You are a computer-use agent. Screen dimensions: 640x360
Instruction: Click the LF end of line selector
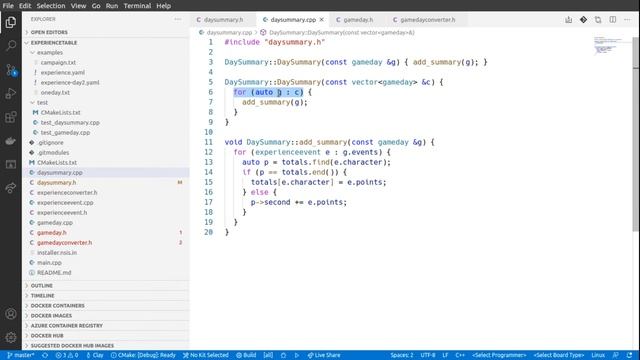click(445, 355)
